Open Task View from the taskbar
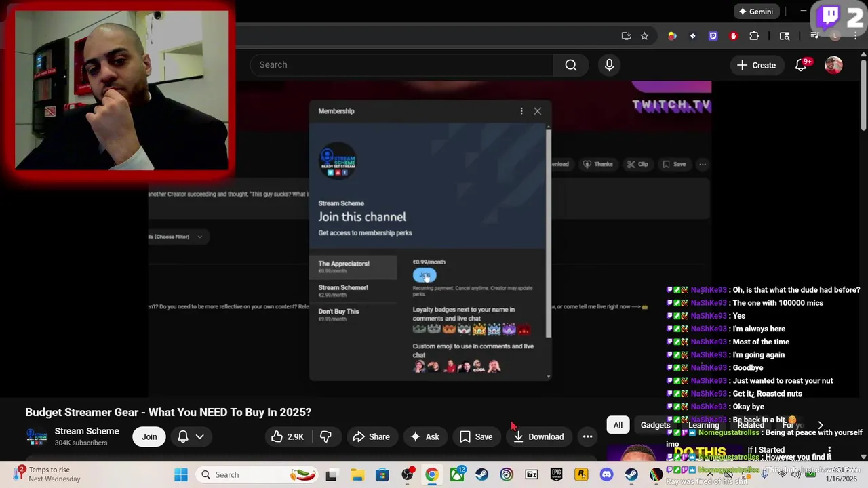This screenshot has width=868, height=488. pos(331,474)
